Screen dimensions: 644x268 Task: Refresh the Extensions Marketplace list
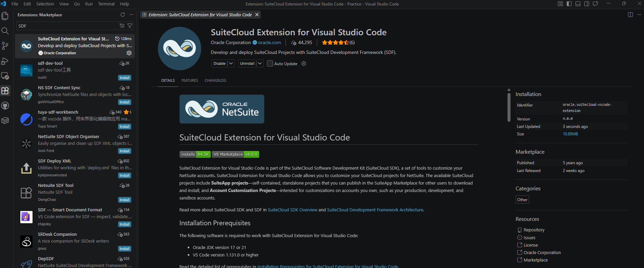coord(123,15)
